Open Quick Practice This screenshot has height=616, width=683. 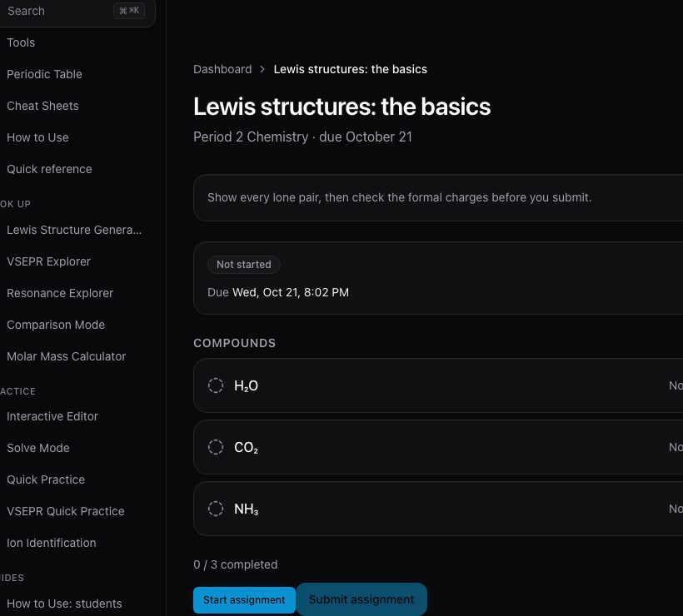click(46, 479)
